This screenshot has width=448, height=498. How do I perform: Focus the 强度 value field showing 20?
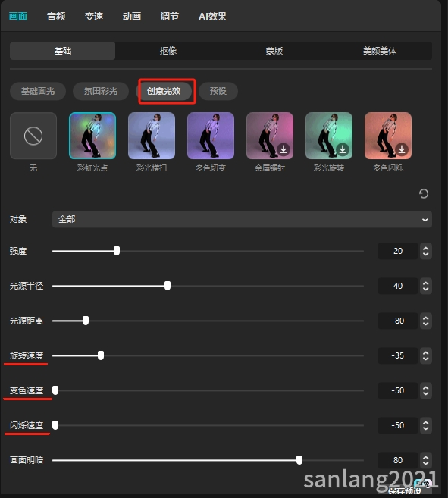point(398,251)
